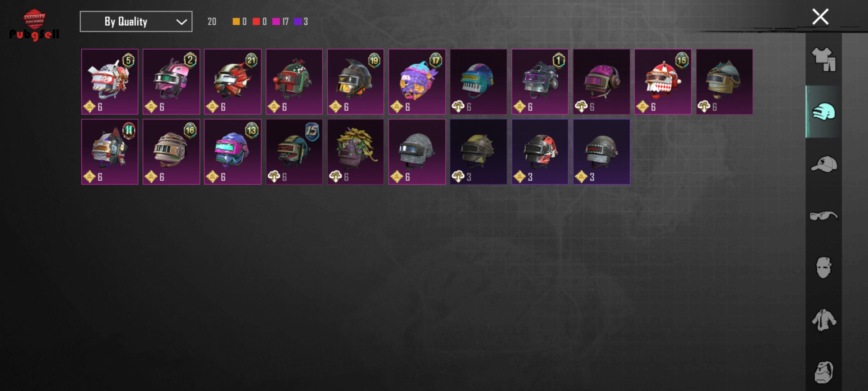Click the dropdown chevron arrow
The width and height of the screenshot is (868, 391).
[x=181, y=22]
